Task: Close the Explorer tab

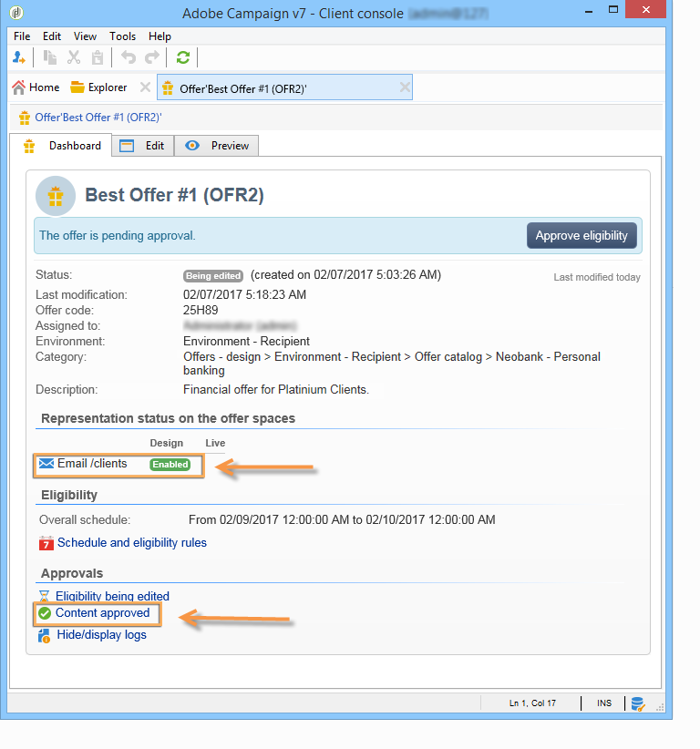Action: tap(145, 87)
